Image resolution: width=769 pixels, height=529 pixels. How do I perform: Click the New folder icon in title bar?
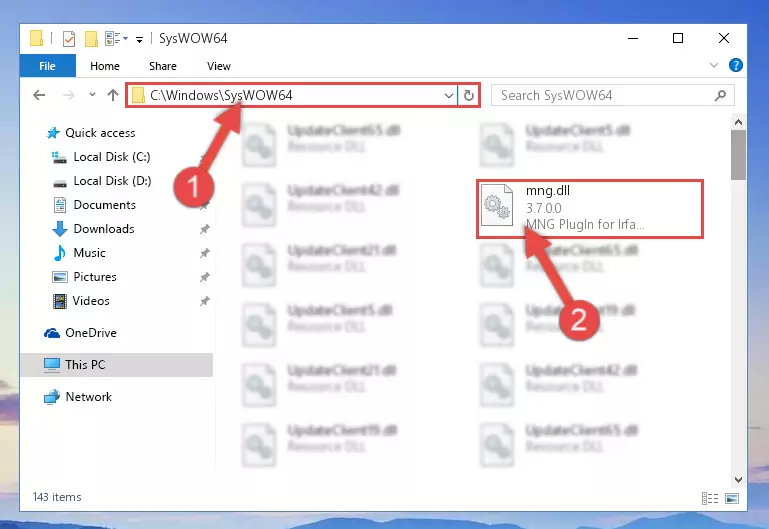pyautogui.click(x=91, y=38)
